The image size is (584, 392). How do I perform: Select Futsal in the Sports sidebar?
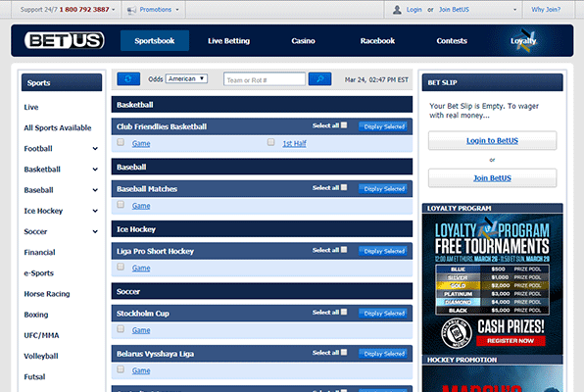34,376
